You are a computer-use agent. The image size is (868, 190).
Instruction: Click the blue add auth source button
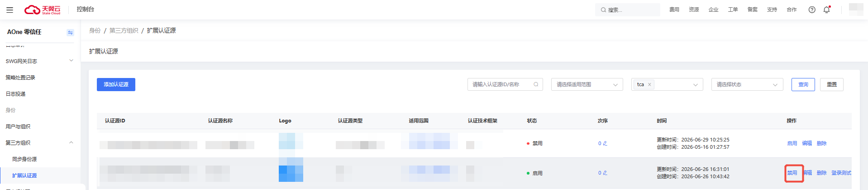click(116, 84)
